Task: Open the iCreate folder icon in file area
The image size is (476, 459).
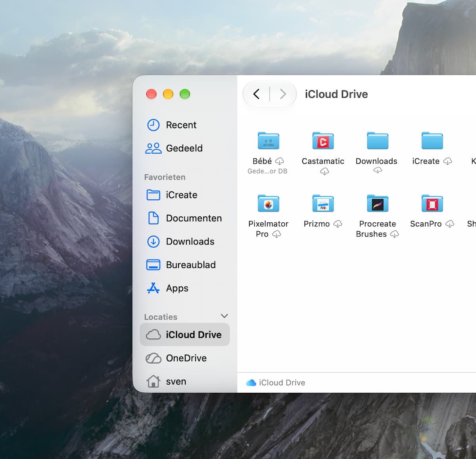Action: [432, 141]
